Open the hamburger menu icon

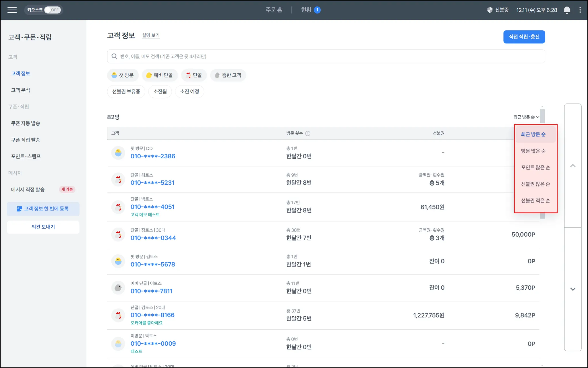pyautogui.click(x=12, y=10)
